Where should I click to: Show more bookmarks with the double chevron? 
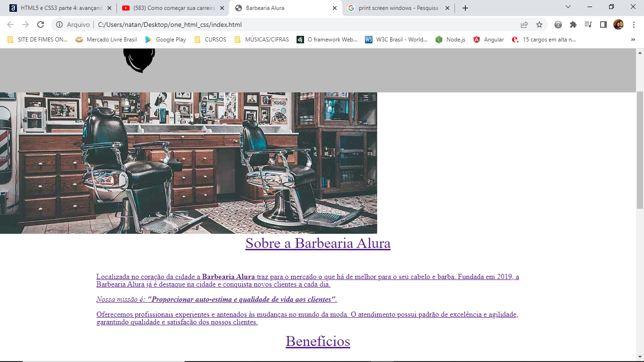point(633,40)
